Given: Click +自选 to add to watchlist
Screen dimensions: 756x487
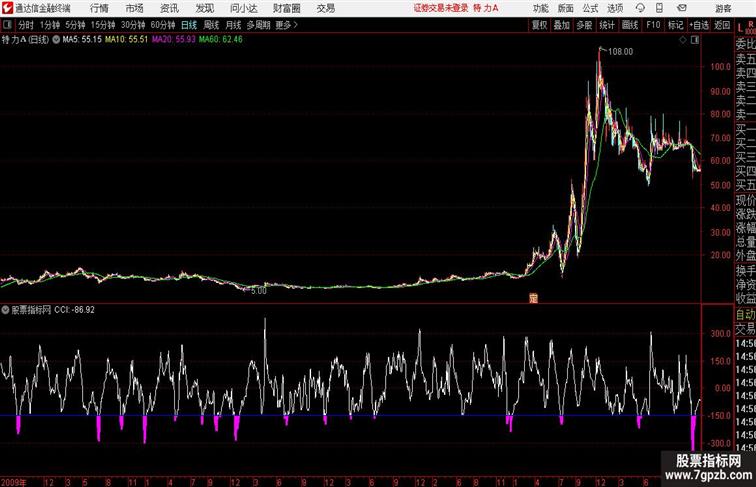Looking at the screenshot, I should [699, 25].
